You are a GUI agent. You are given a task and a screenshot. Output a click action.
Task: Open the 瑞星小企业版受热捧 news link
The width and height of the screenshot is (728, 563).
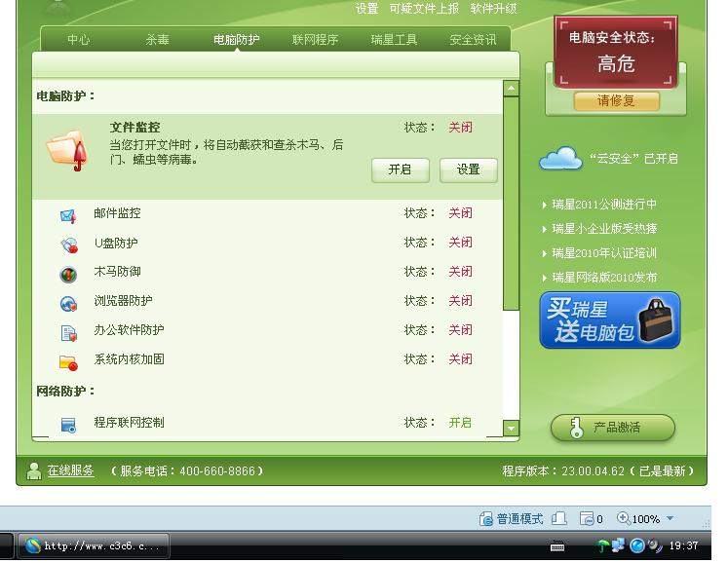click(x=604, y=228)
